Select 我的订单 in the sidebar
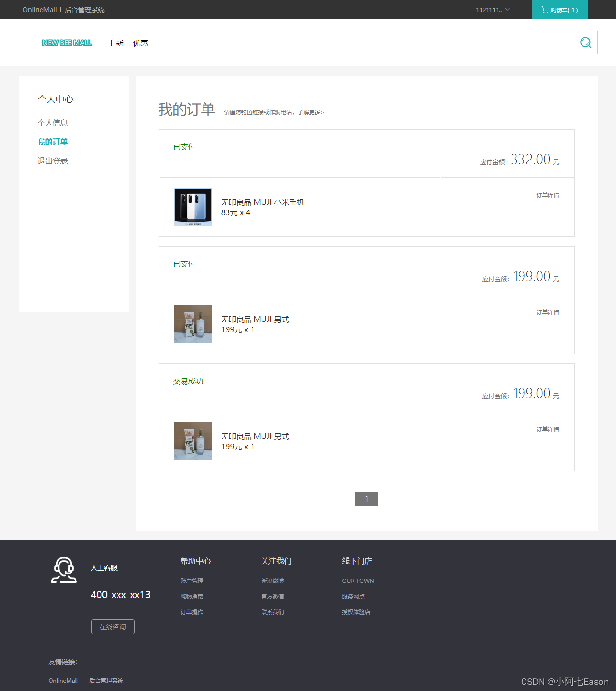616x691 pixels. coord(53,142)
